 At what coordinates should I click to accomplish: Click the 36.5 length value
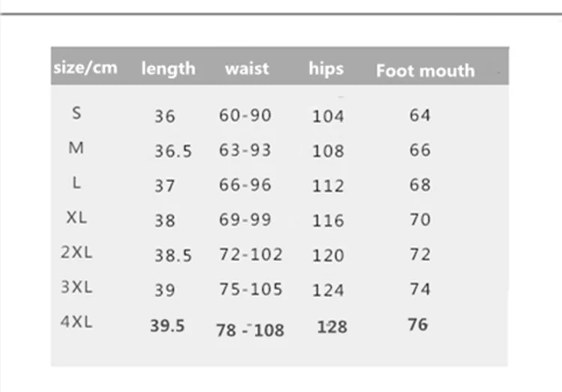(173, 151)
